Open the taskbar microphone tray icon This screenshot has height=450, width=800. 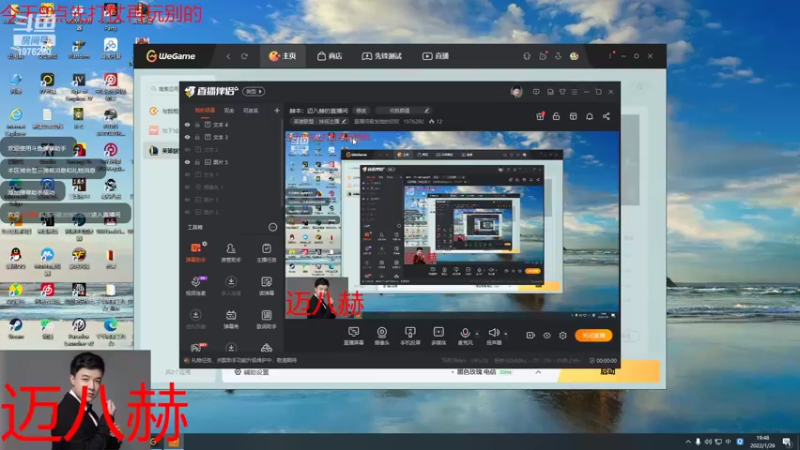pos(697,442)
